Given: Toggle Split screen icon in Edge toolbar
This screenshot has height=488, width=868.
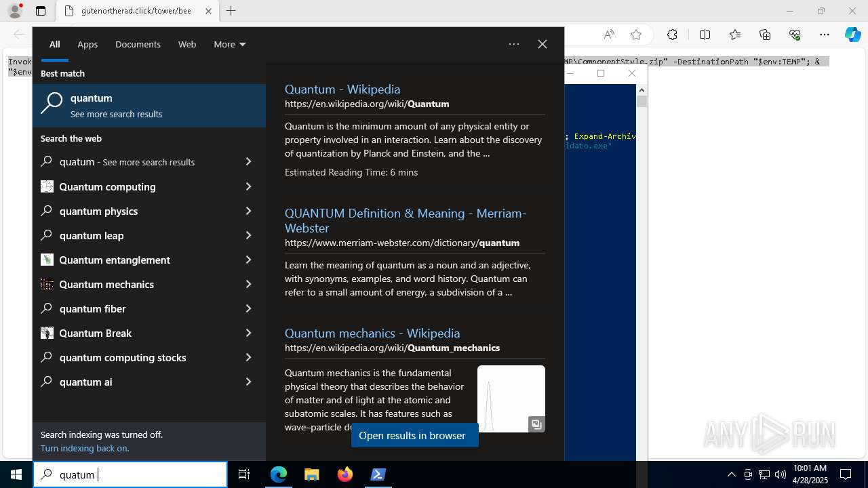Looking at the screenshot, I should [x=705, y=35].
